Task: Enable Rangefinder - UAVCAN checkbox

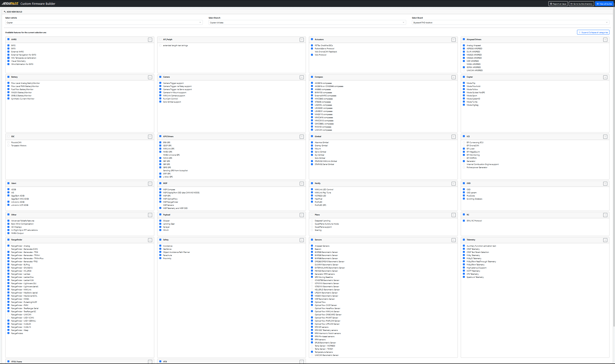Action: point(8,315)
